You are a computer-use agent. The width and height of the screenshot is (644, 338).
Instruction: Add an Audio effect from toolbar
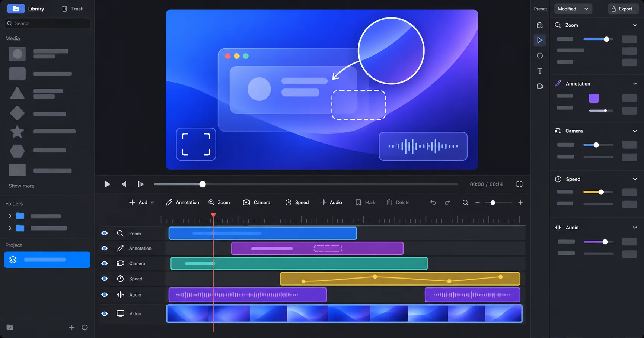331,202
